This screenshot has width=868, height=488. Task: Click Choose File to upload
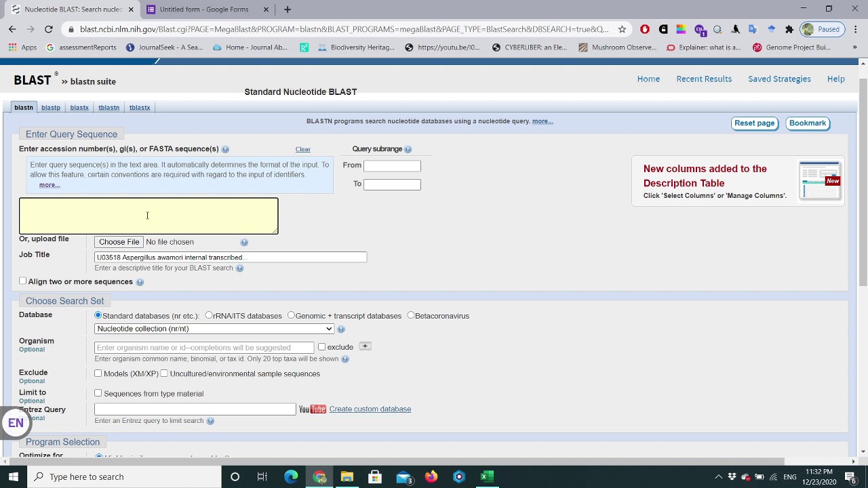[x=119, y=242]
